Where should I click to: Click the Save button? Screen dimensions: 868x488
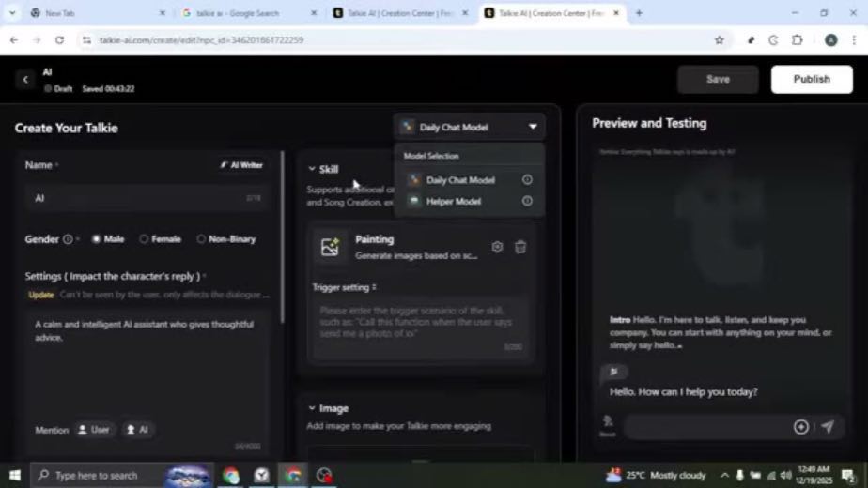[718, 79]
